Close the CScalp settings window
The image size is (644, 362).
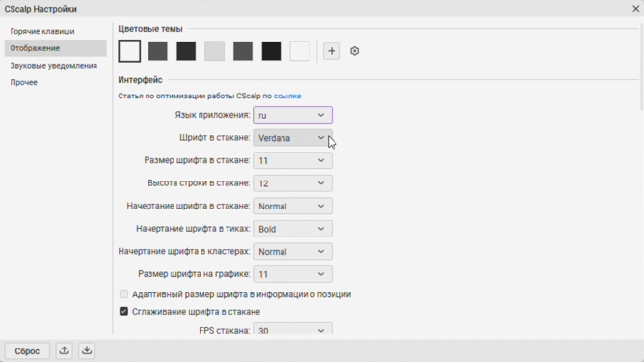(x=635, y=9)
